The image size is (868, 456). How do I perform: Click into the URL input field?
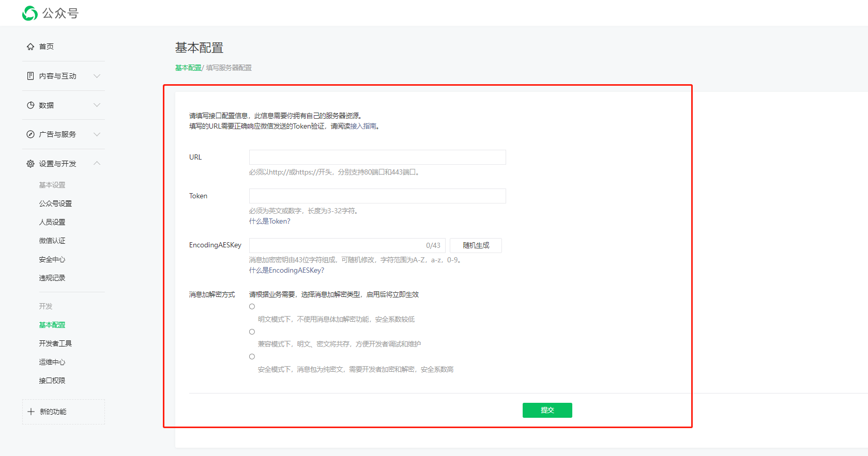point(377,158)
